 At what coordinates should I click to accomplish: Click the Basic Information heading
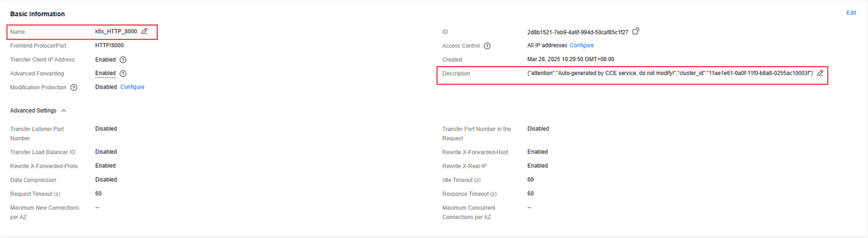coord(38,14)
